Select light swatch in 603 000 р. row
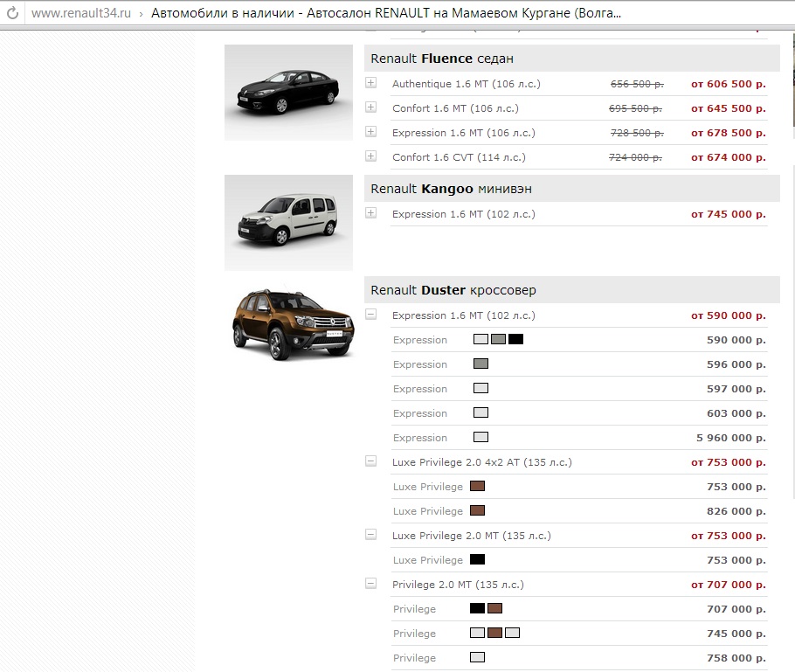Screen dimensions: 795x672 pyautogui.click(x=480, y=412)
